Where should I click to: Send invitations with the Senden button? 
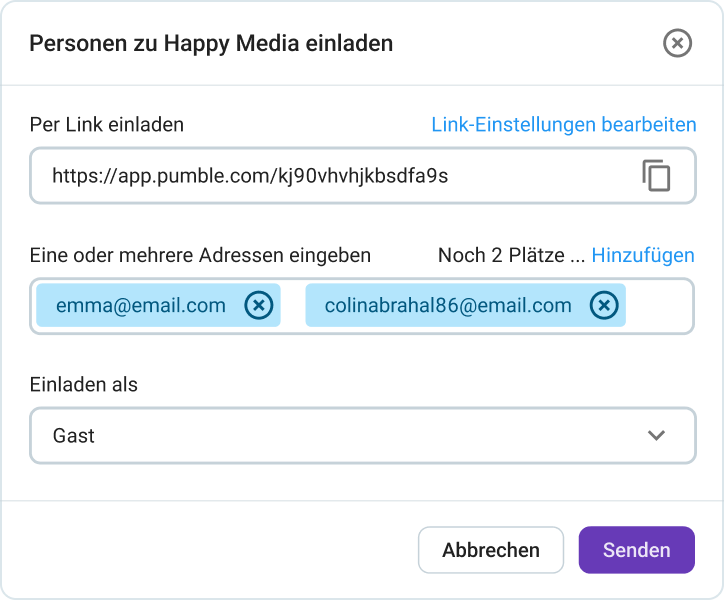[636, 550]
